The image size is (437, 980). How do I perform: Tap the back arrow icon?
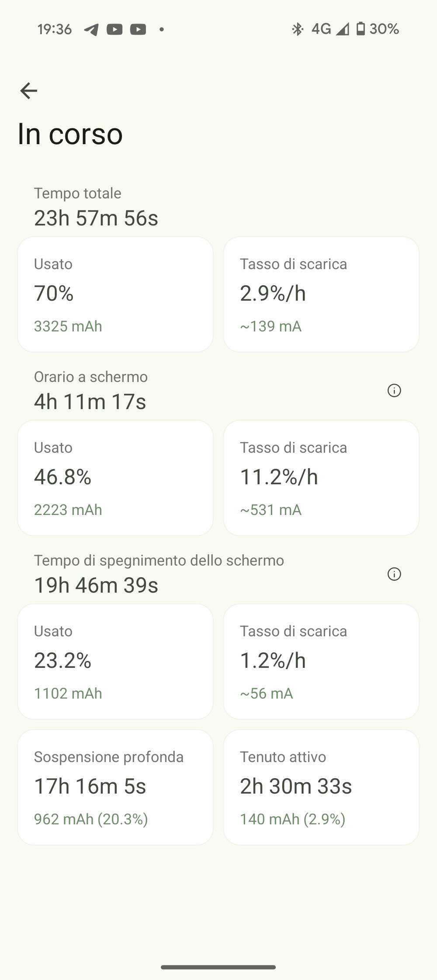pos(29,91)
